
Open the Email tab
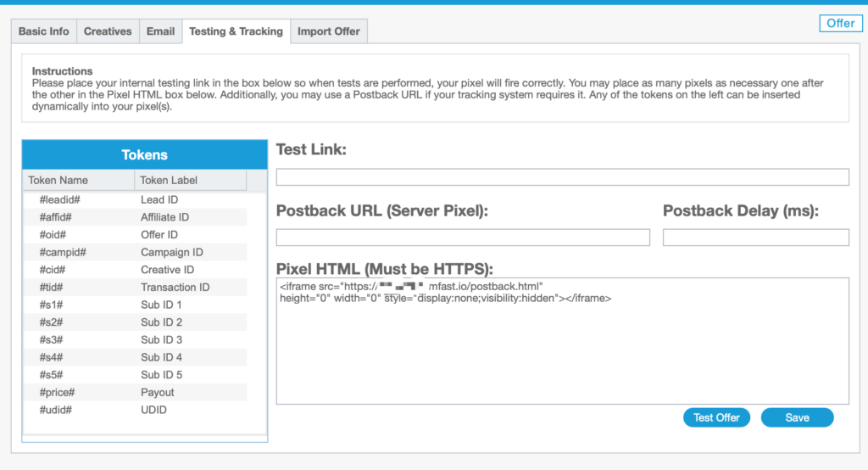pyautogui.click(x=160, y=31)
